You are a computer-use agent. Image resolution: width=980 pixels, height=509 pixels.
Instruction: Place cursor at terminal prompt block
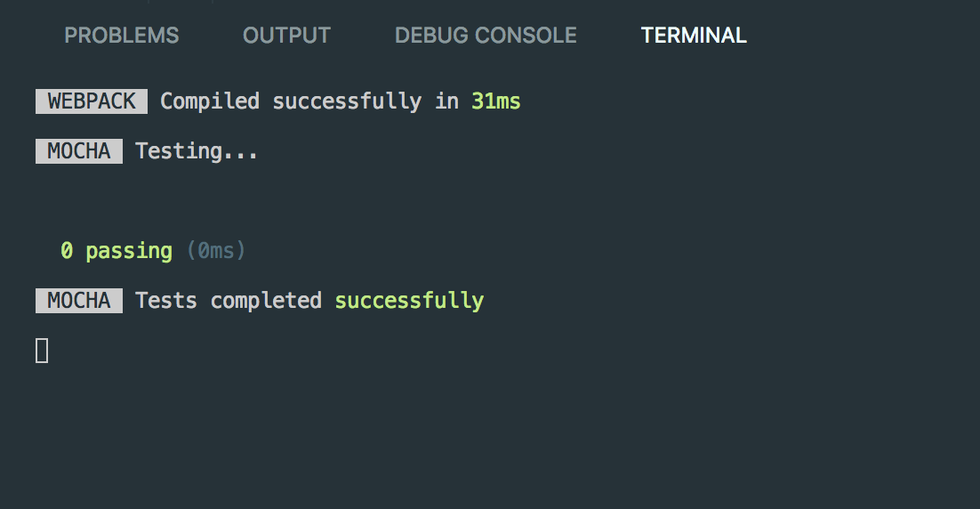point(42,351)
